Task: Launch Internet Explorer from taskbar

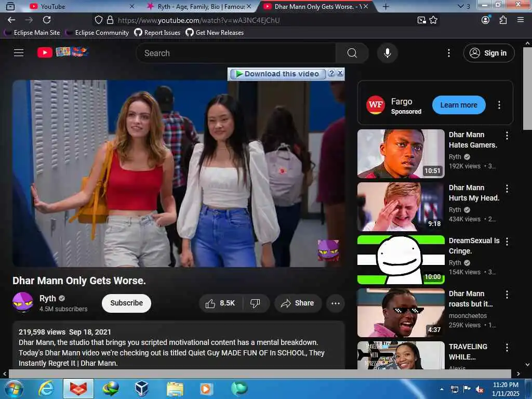Action: pyautogui.click(x=46, y=389)
